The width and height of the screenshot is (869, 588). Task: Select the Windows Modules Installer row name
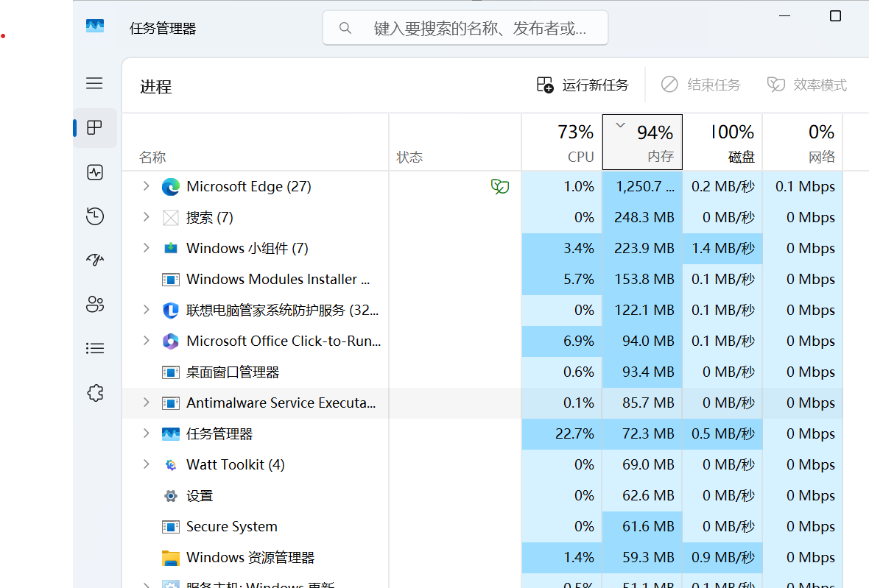pyautogui.click(x=278, y=279)
